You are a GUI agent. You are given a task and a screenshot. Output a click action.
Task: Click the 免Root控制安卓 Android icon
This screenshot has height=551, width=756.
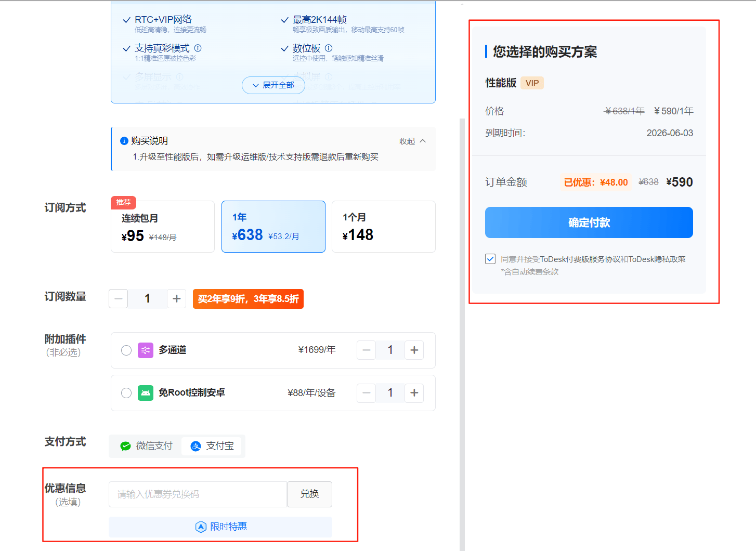tap(146, 393)
